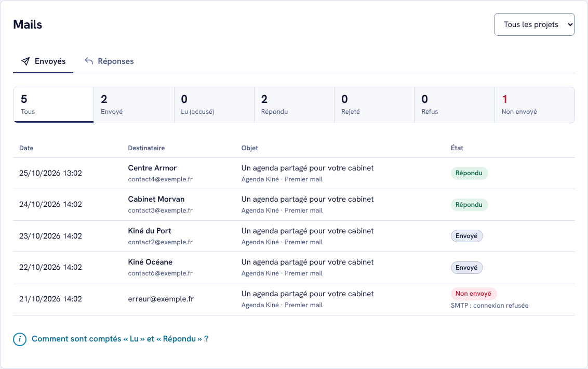
Task: Click the address 'erreur@exemple.fr'
Action: [161, 299]
